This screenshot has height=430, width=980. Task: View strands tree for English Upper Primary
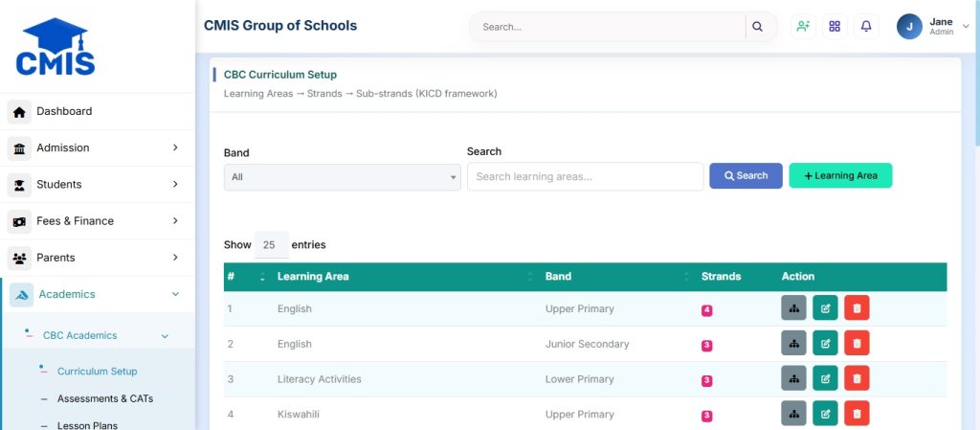coord(793,308)
